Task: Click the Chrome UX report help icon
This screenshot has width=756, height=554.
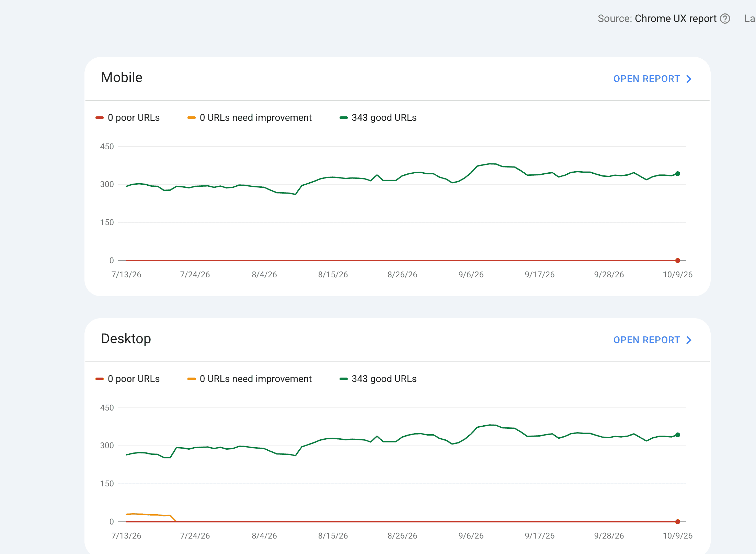Action: (x=725, y=19)
